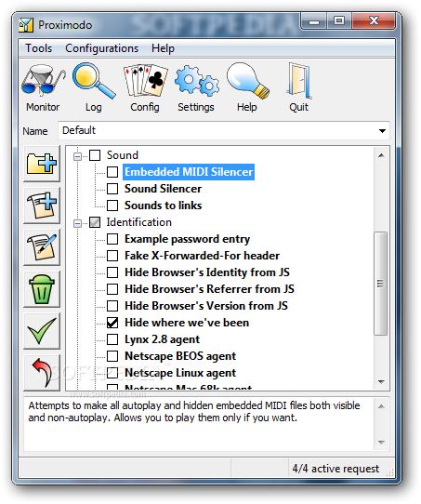Click the 4/4 active request status
Viewport: 421px width, 504px height.
pos(335,469)
